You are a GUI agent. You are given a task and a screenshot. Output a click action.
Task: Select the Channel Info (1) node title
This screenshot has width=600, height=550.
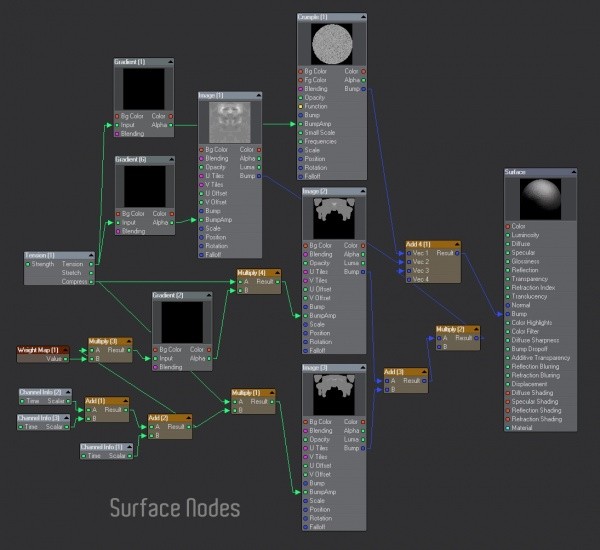coord(102,447)
